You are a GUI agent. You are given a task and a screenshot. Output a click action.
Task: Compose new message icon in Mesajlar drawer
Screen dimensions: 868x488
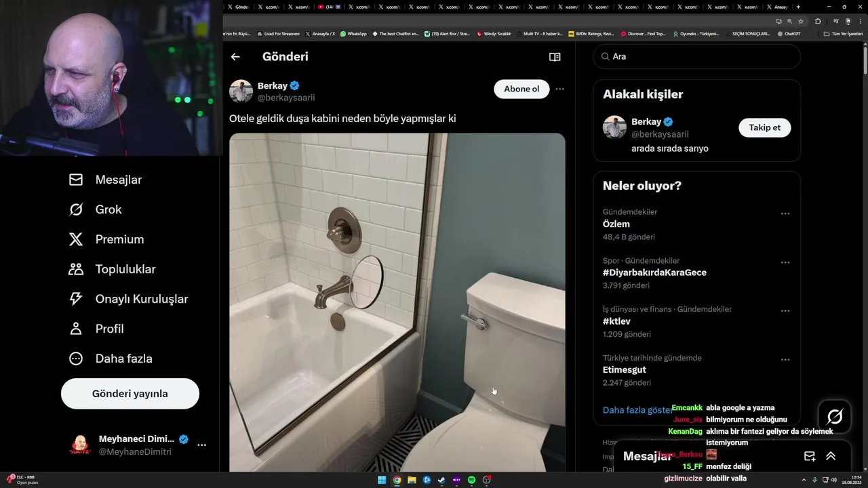(809, 456)
